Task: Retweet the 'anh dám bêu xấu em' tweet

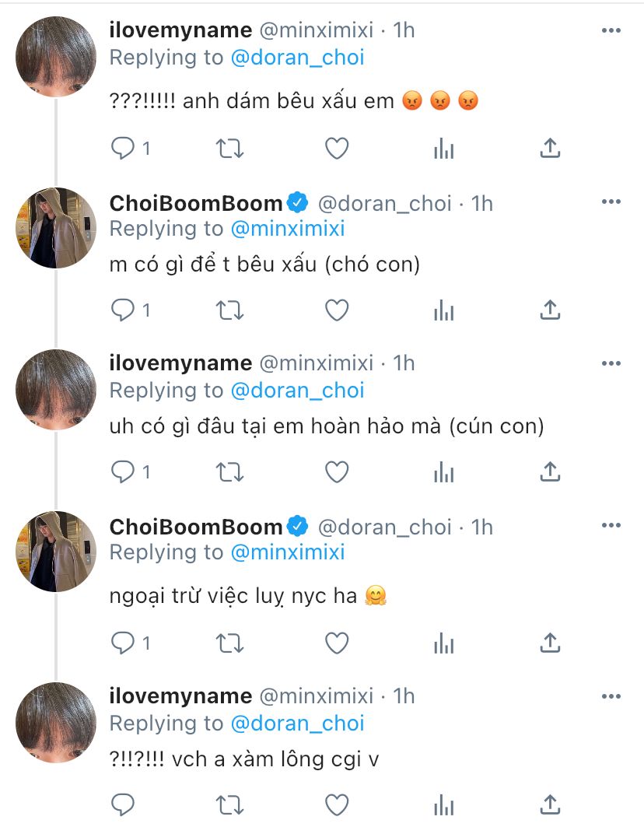Action: click(229, 148)
